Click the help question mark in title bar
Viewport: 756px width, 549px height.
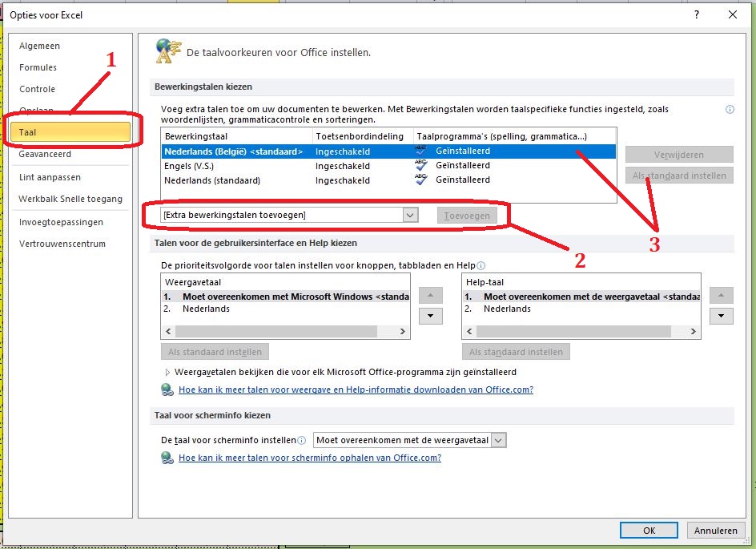click(698, 14)
